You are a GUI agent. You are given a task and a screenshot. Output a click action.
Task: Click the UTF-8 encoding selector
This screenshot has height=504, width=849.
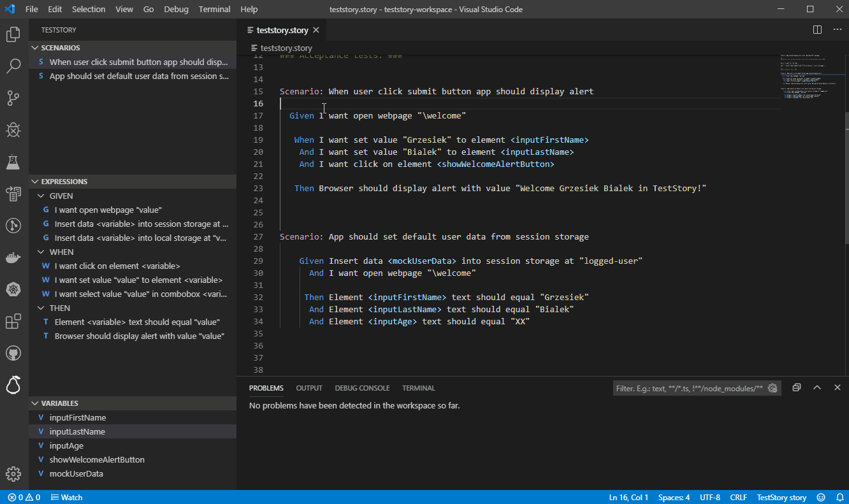[x=710, y=498]
